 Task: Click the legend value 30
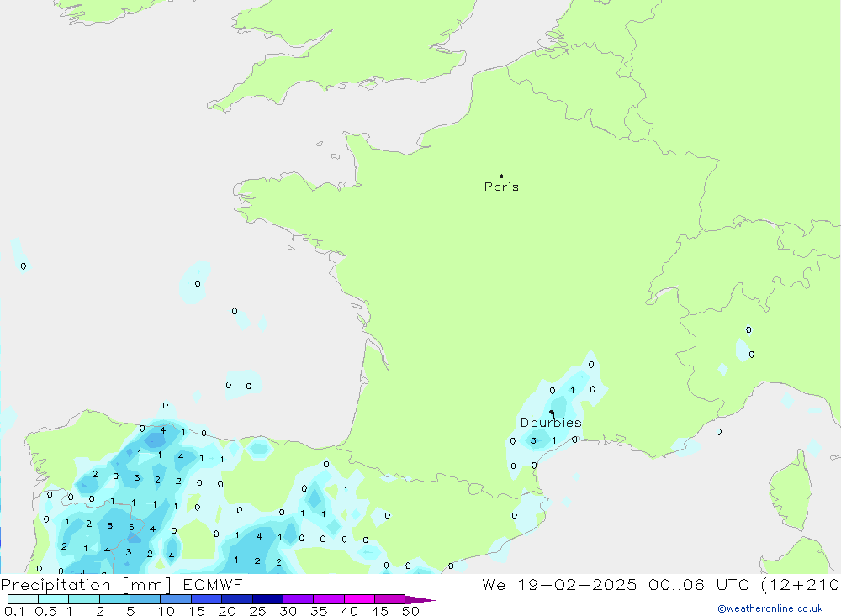click(x=288, y=611)
